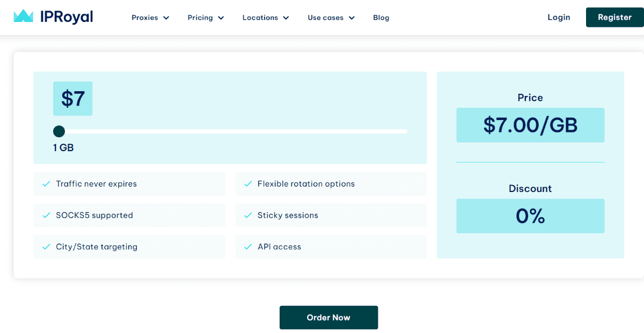Image resolution: width=644 pixels, height=333 pixels.
Task: Click checkmark next to Sticky sessions
Action: 248,215
